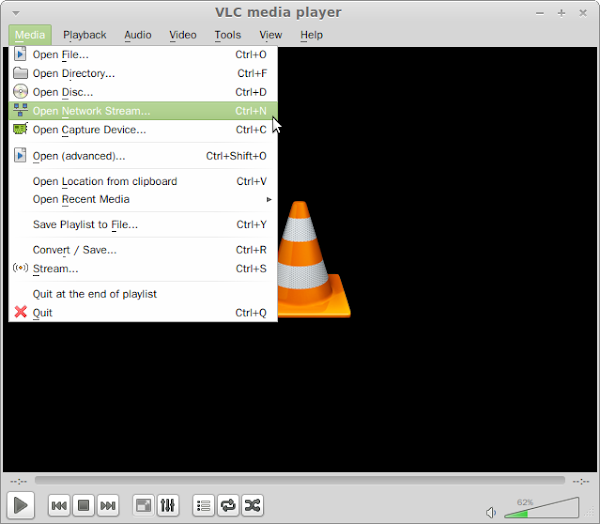The height and width of the screenshot is (524, 600).
Task: Click remaining time label right of seek bar
Action: click(581, 481)
